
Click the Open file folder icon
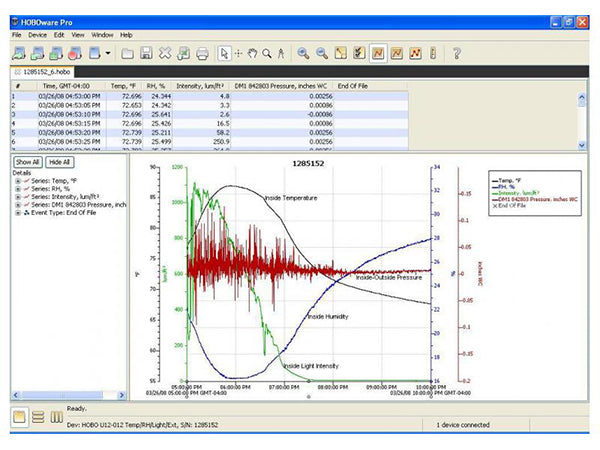click(128, 53)
